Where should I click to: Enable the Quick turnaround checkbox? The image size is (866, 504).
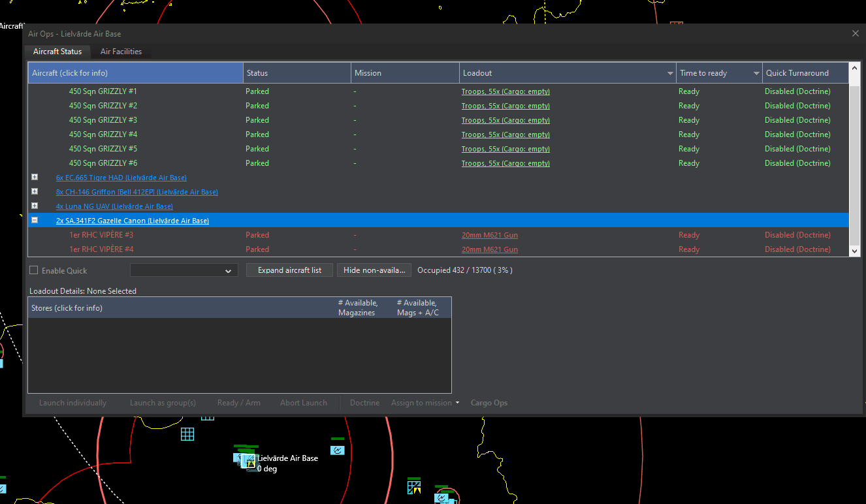[34, 270]
